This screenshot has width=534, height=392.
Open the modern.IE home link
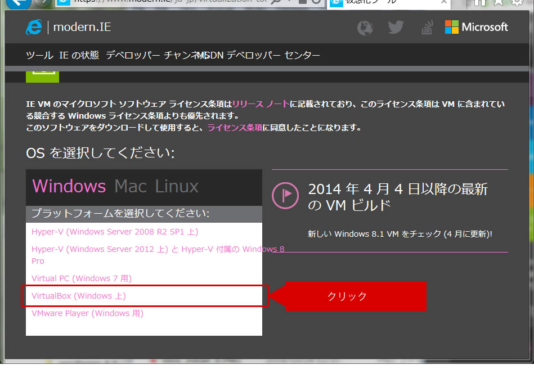pos(82,27)
